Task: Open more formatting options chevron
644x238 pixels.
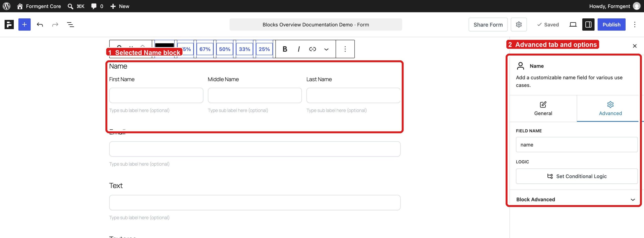Action: pos(326,49)
